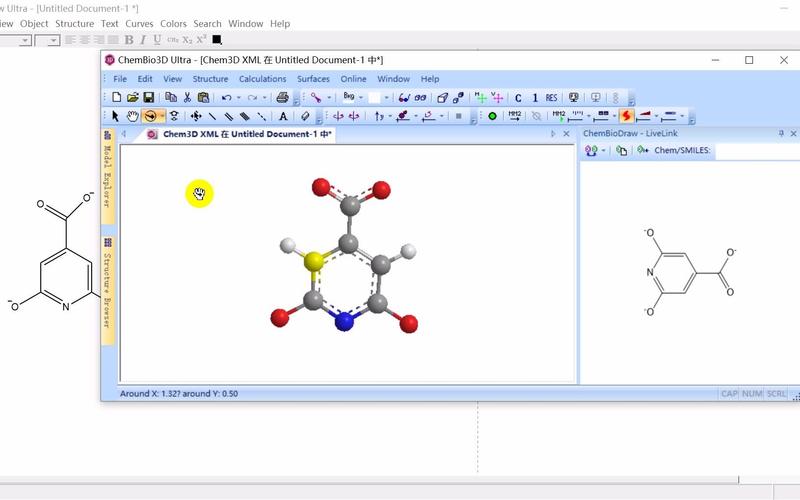Activate the hand Translate tool
Viewport: 800px width, 500px height.
tap(132, 116)
